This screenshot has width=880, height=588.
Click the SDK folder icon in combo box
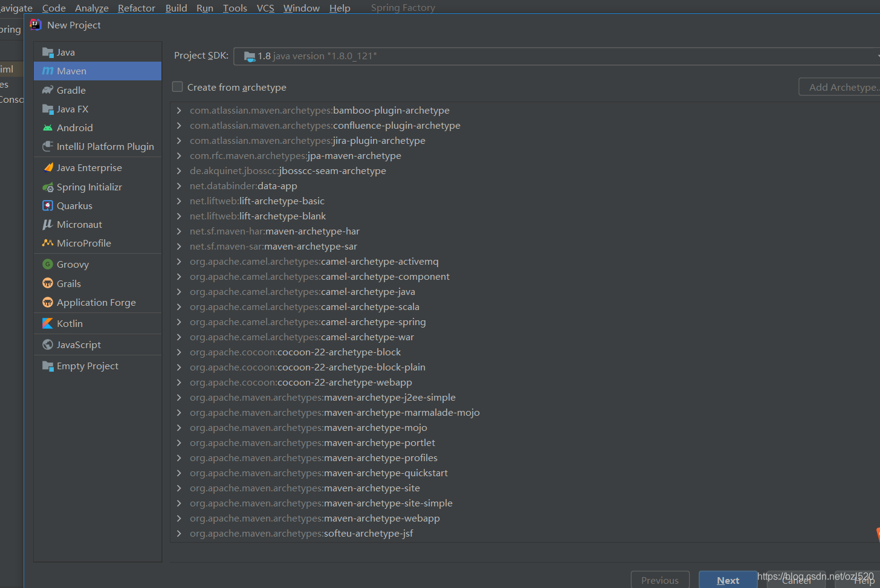pos(250,56)
